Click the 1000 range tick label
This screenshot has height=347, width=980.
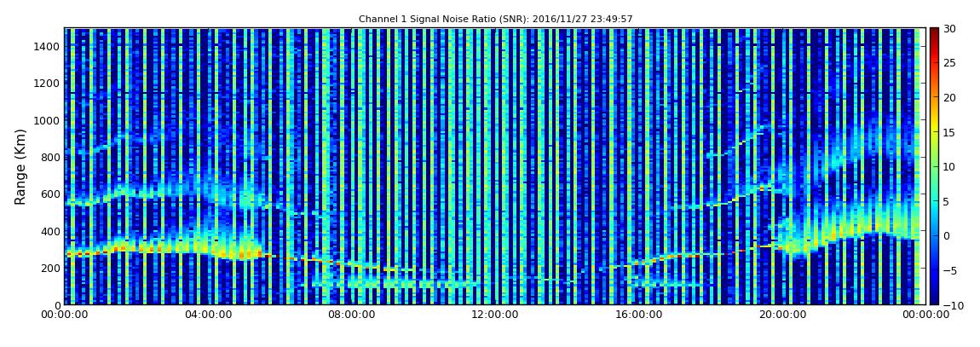click(47, 120)
